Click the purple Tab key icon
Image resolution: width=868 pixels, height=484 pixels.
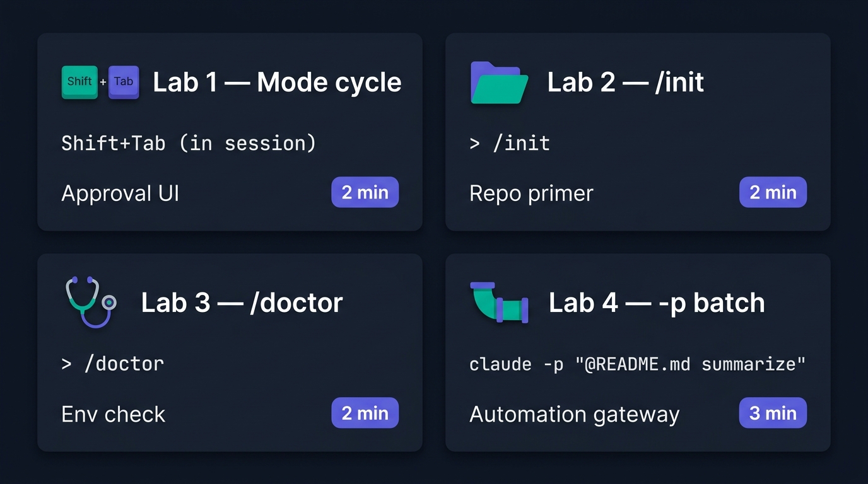pyautogui.click(x=124, y=82)
